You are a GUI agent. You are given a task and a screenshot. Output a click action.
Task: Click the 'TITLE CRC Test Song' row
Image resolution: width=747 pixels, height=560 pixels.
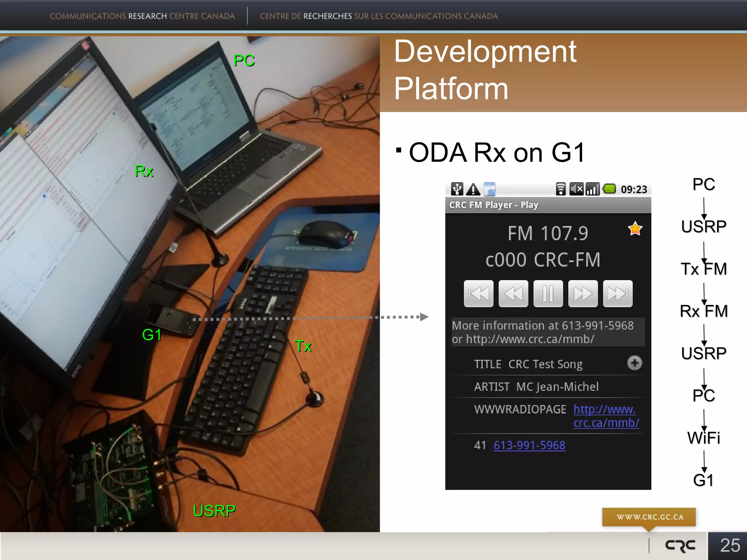point(548,364)
